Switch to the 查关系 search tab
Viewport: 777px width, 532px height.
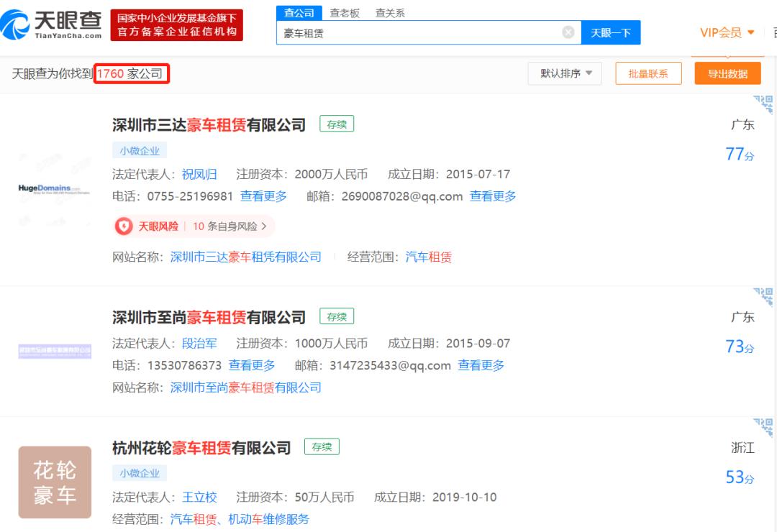click(390, 12)
